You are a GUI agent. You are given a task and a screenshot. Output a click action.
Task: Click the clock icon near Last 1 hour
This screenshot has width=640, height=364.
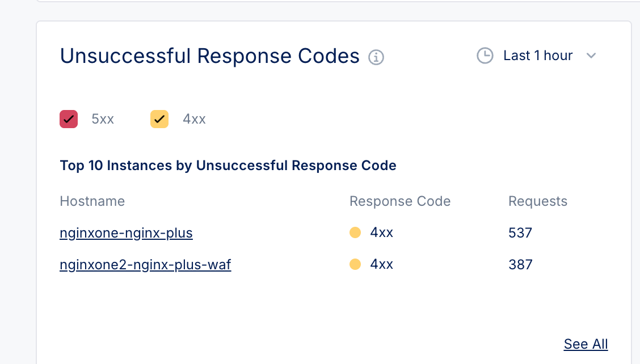tap(485, 56)
